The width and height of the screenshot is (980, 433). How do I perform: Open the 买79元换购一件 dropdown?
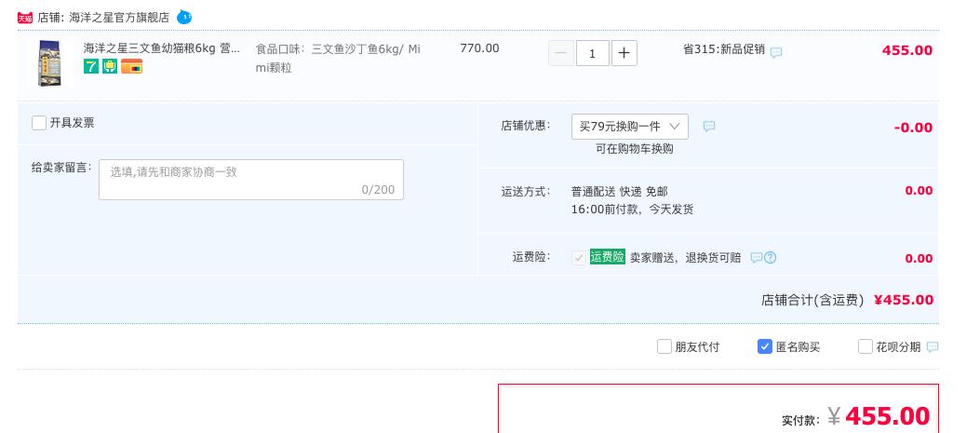coord(630,127)
